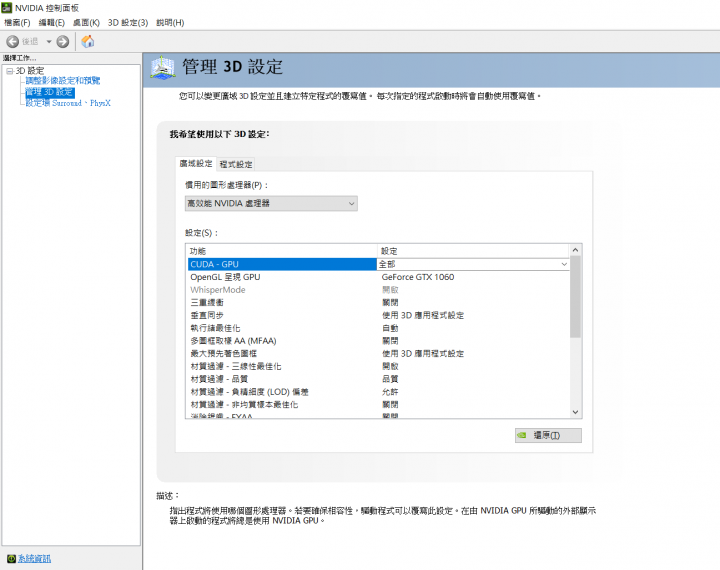Open the Back history dropdown arrow

[x=49, y=42]
